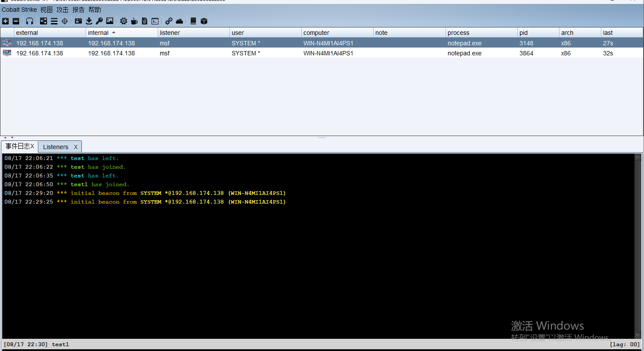Sort by the internal column header

click(x=122, y=33)
